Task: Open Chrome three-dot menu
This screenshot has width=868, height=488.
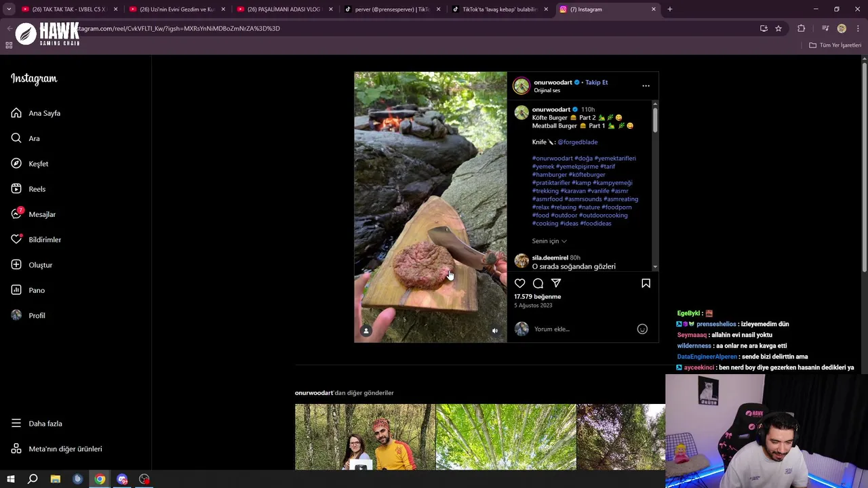Action: tap(859, 28)
